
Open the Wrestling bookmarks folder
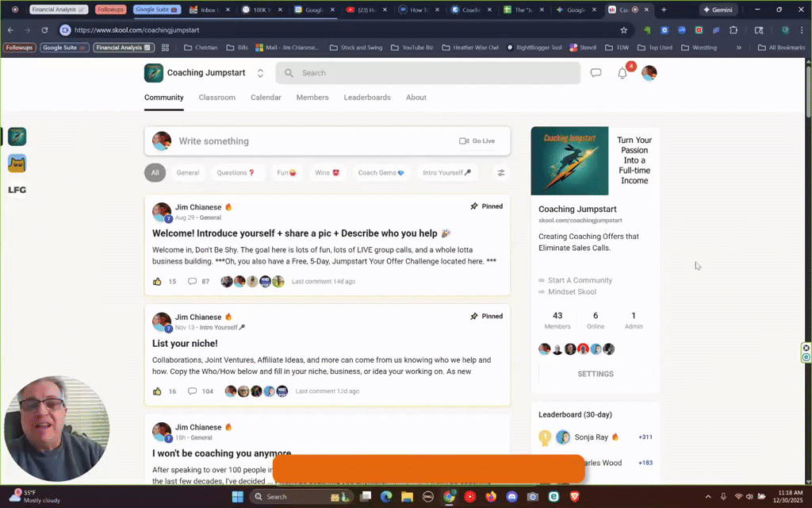point(699,48)
